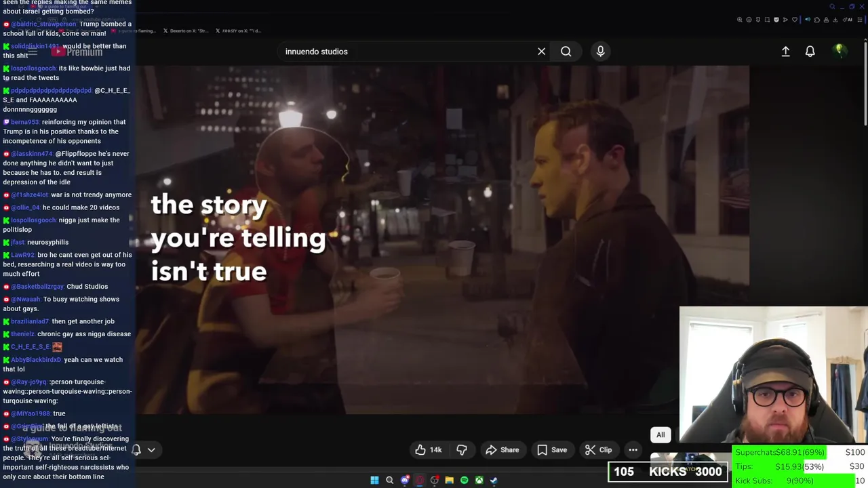
Task: Open File Explorer from the taskbar
Action: (449, 480)
